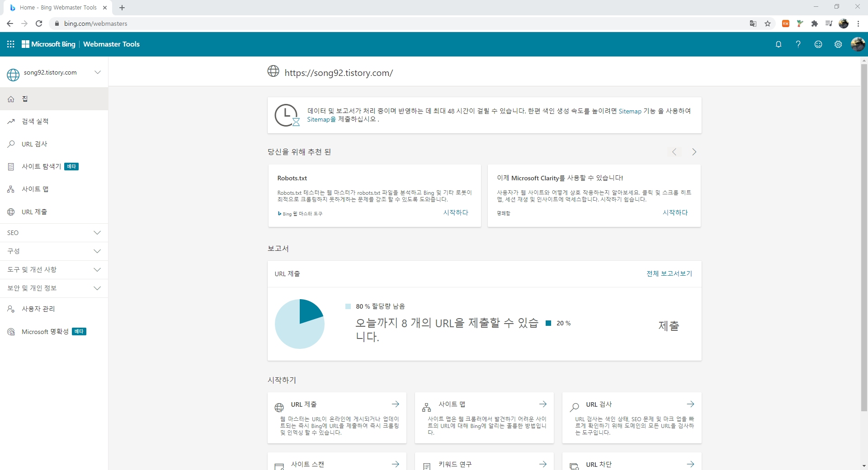Click the browser address bar URL
Image resolution: width=868 pixels, height=470 pixels.
pos(95,23)
